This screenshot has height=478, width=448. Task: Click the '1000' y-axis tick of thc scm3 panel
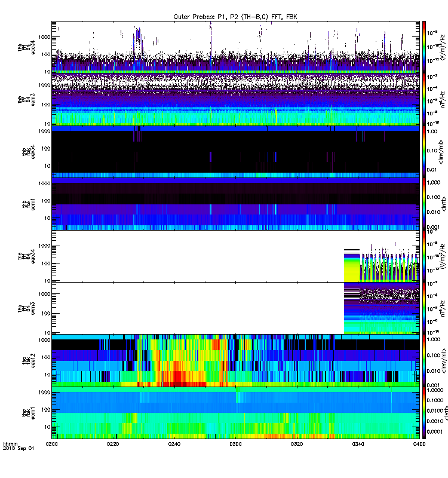[x=44, y=294]
